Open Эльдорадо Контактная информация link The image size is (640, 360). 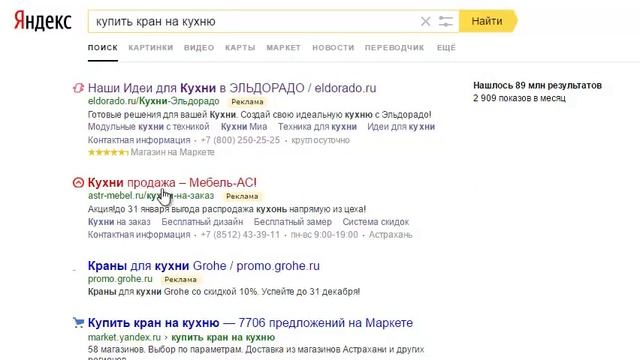pyautogui.click(x=139, y=140)
